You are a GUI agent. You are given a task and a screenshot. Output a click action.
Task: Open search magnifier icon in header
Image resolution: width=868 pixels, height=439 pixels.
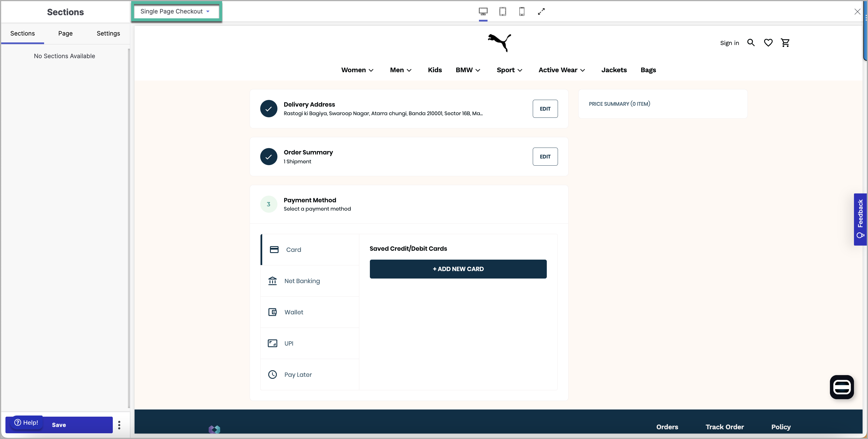coord(751,42)
